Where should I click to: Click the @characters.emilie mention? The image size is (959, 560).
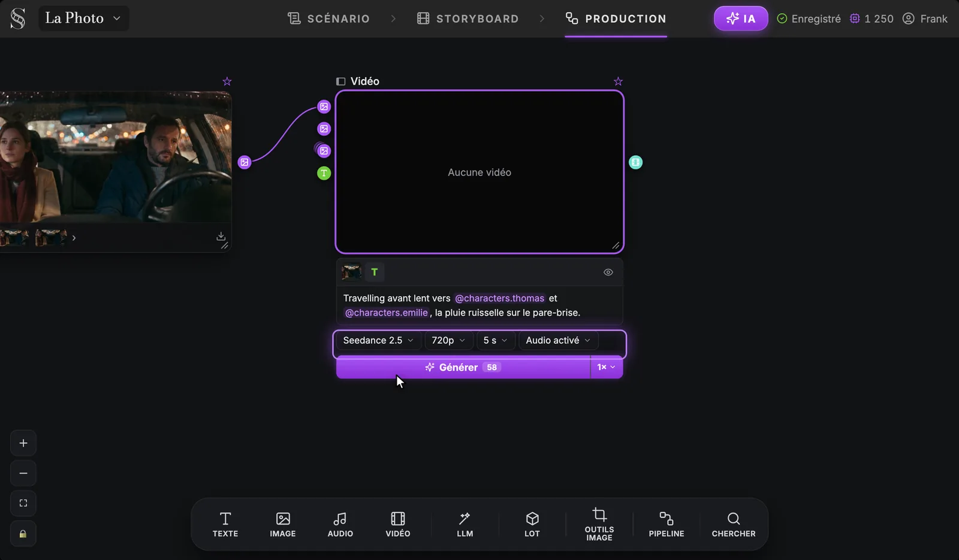coord(387,313)
